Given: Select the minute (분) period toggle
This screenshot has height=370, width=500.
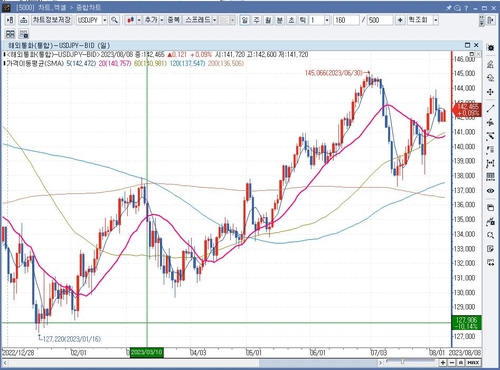Looking at the screenshot, I should (x=280, y=20).
